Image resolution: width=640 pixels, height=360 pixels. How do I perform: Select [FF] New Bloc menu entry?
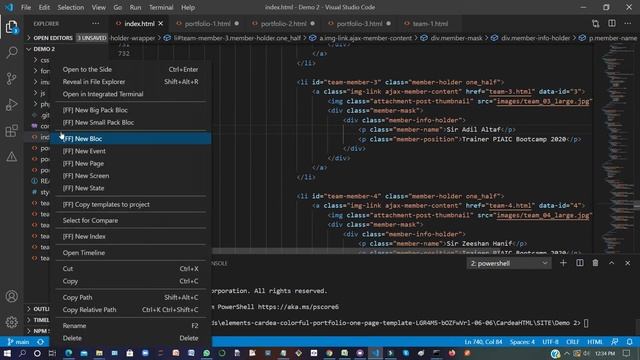pyautogui.click(x=131, y=138)
